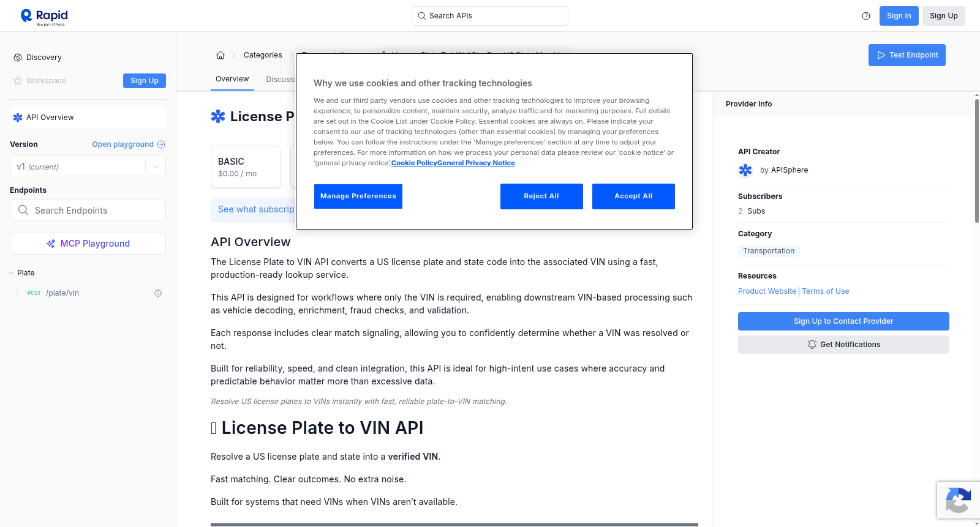The height and width of the screenshot is (527, 980).
Task: Click the API Overview snowflake icon
Action: pos(18,118)
